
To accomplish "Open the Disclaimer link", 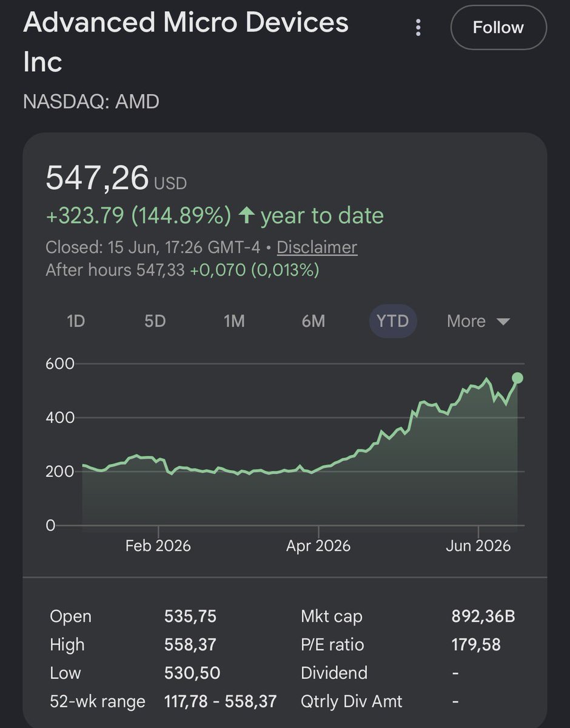I will (x=317, y=247).
